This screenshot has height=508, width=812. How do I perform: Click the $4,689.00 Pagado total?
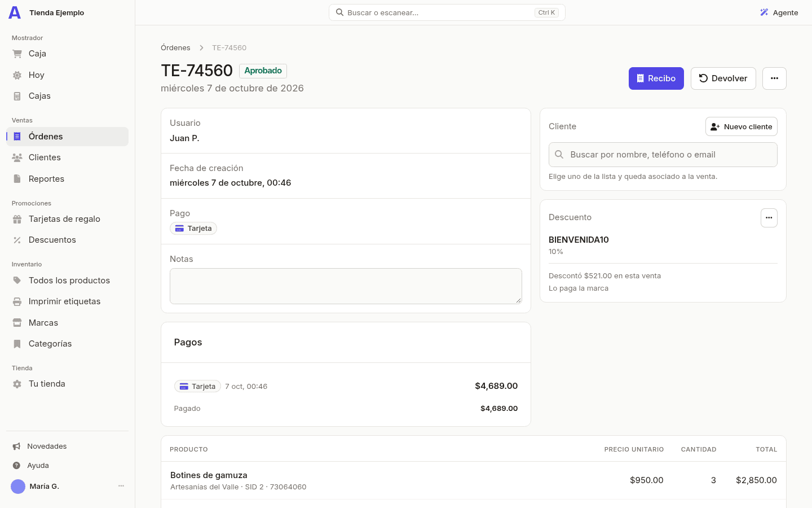pos(499,409)
